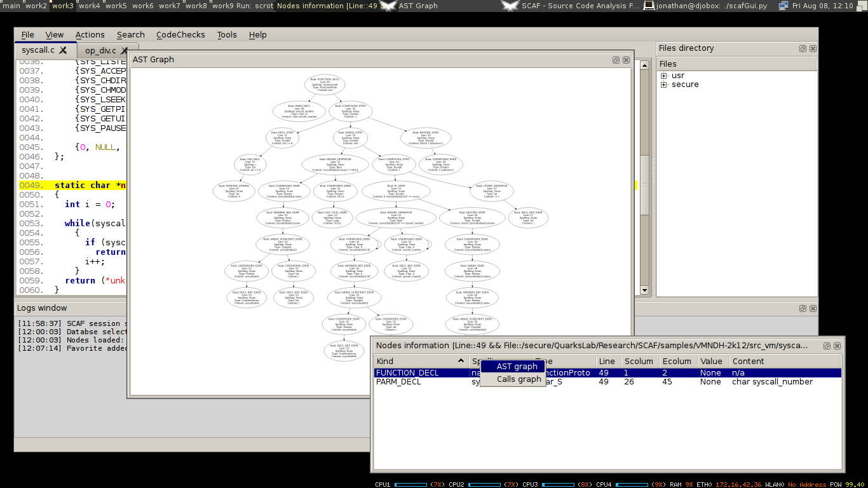Sort the table by the Value column
The image size is (868, 488).
713,361
